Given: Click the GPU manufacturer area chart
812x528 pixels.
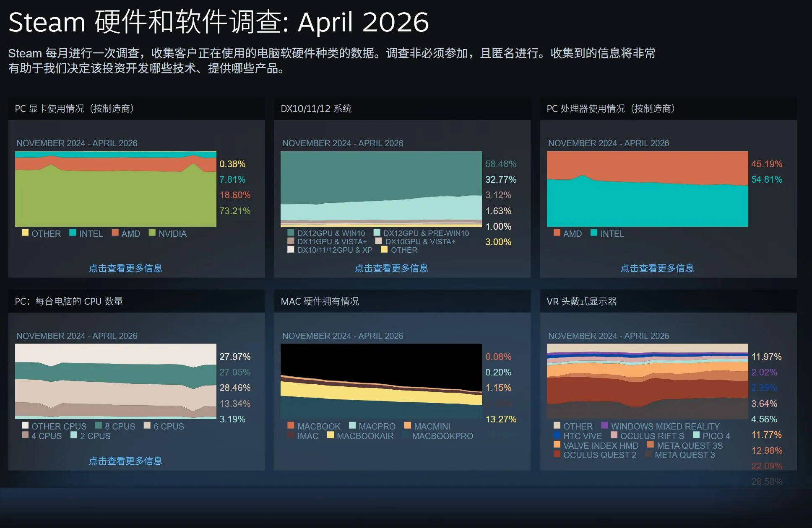Looking at the screenshot, I should pos(116,189).
